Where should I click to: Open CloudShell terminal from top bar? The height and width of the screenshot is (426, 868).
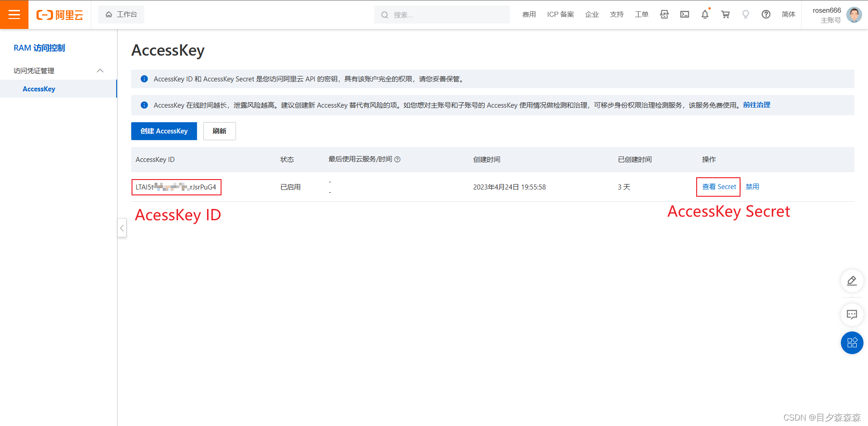[684, 14]
